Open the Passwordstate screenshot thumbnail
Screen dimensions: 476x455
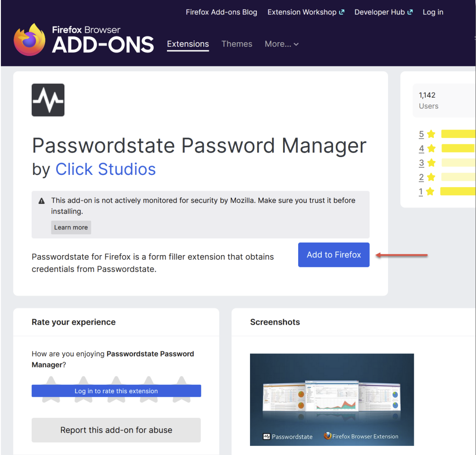point(332,400)
